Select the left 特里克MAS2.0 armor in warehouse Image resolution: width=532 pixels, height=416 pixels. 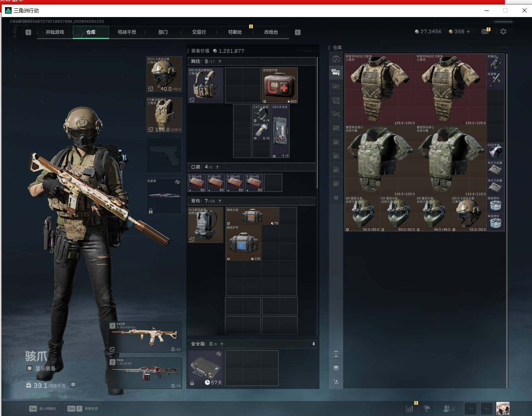(380, 89)
